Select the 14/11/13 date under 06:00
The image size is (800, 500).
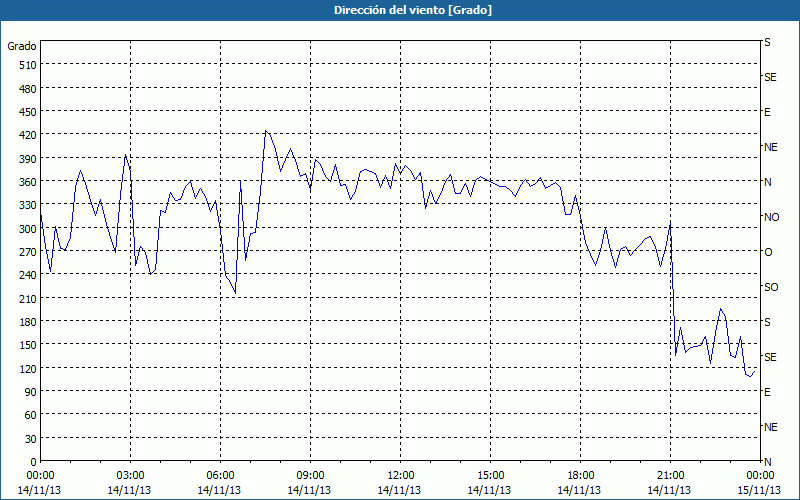(x=219, y=490)
